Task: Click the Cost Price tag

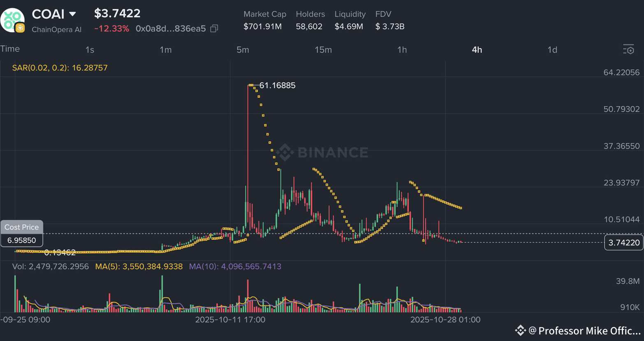Action: (x=21, y=227)
